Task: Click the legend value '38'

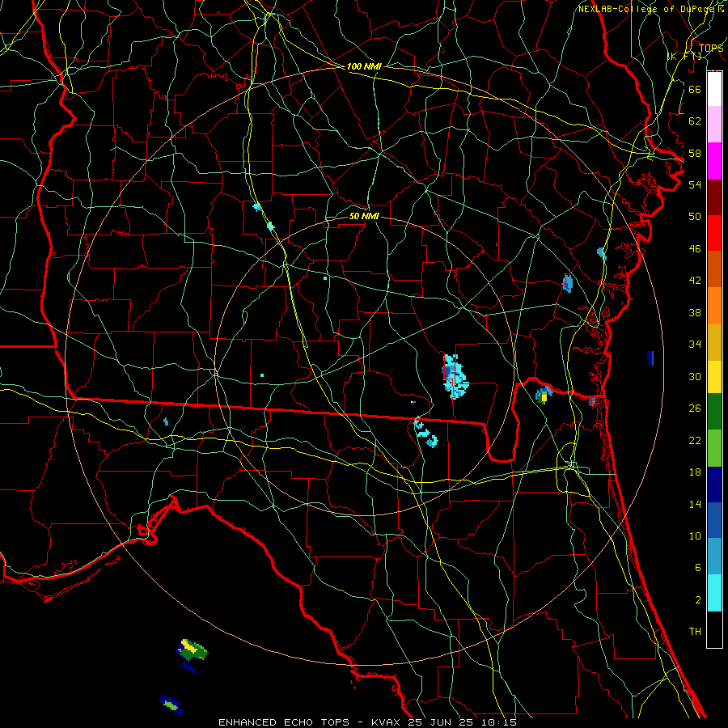Action: coord(695,312)
